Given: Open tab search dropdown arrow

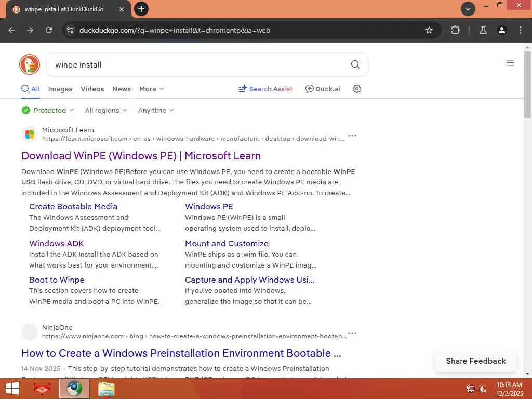Looking at the screenshot, I should coord(468,9).
